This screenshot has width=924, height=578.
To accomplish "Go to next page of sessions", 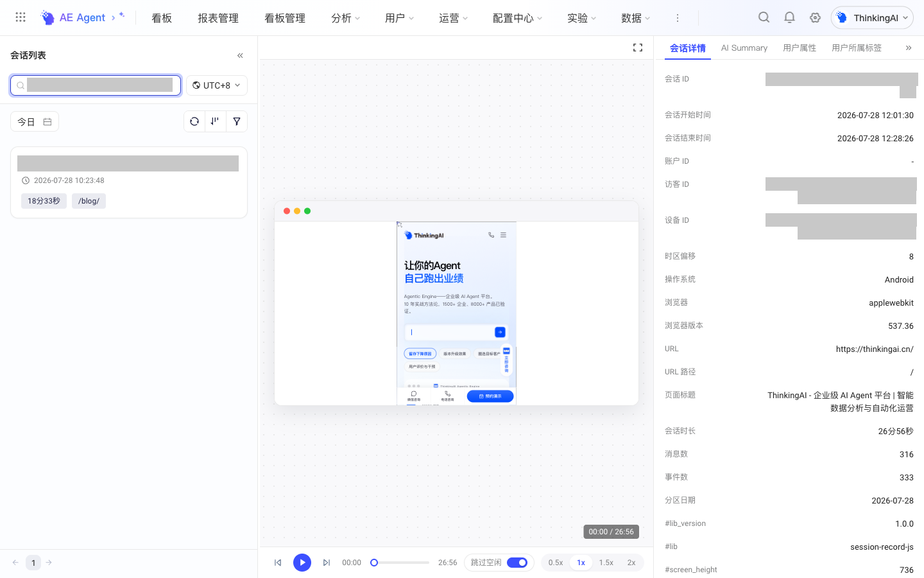I will pyautogui.click(x=49, y=563).
